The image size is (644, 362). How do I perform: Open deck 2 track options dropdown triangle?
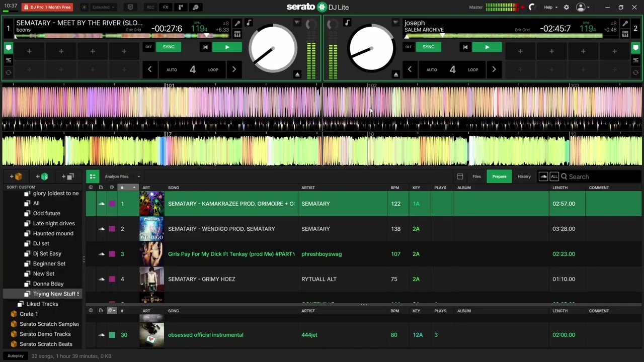click(395, 23)
